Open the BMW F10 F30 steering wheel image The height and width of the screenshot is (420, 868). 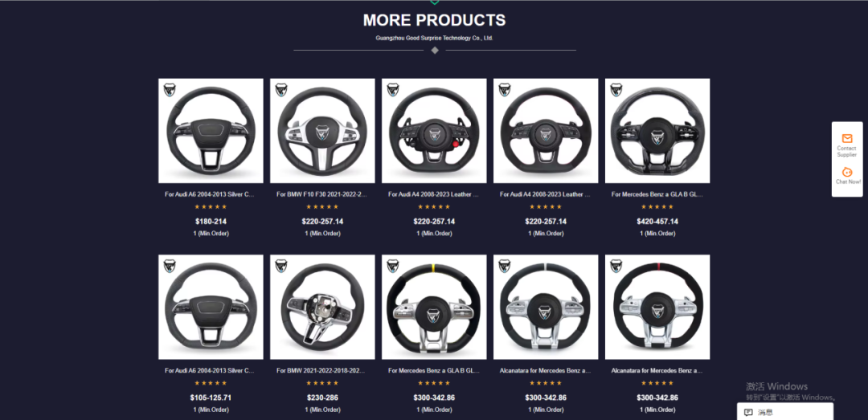pos(323,131)
